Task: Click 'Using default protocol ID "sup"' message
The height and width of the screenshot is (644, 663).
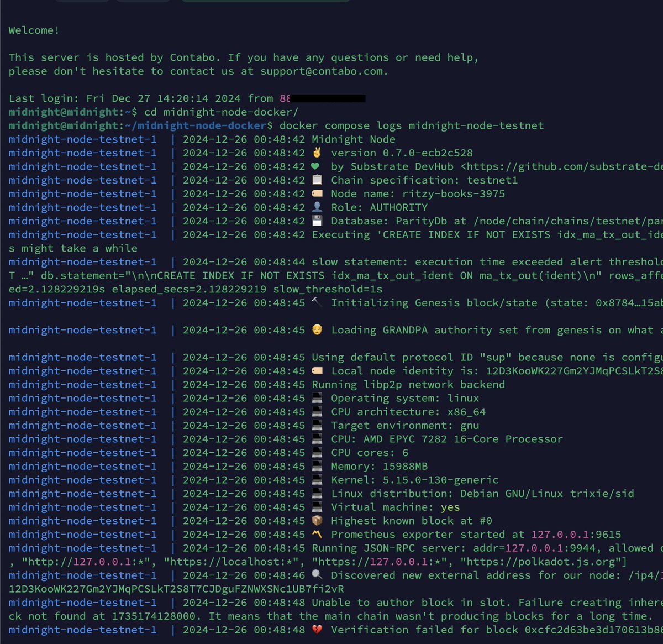Action: click(412, 357)
